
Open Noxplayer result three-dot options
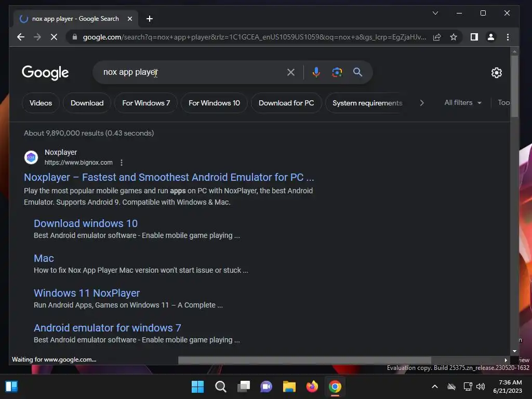pos(122,163)
